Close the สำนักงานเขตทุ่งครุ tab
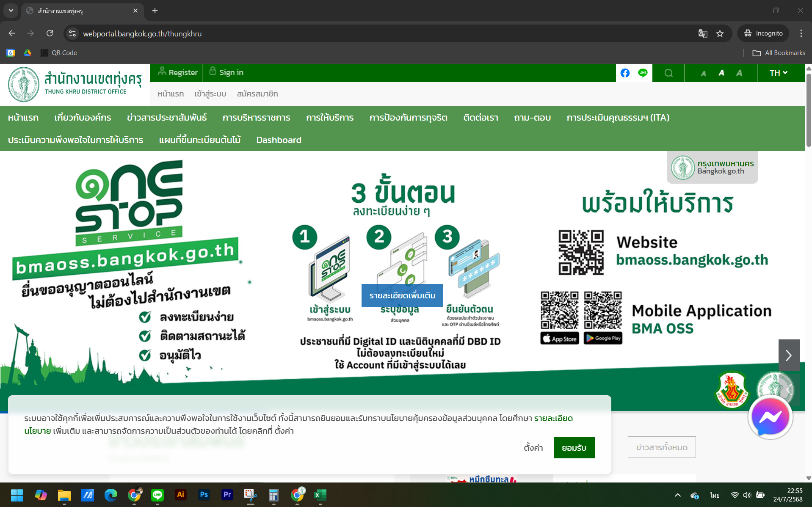This screenshot has width=812, height=507. pyautogui.click(x=135, y=11)
